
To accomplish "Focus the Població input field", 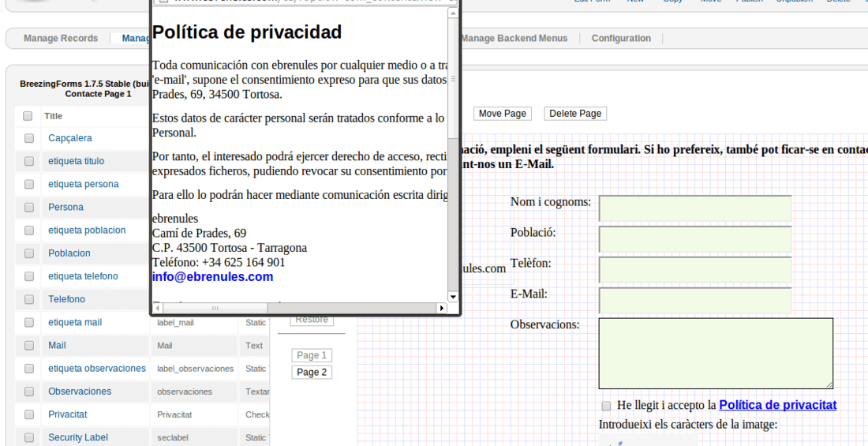I will pyautogui.click(x=695, y=239).
